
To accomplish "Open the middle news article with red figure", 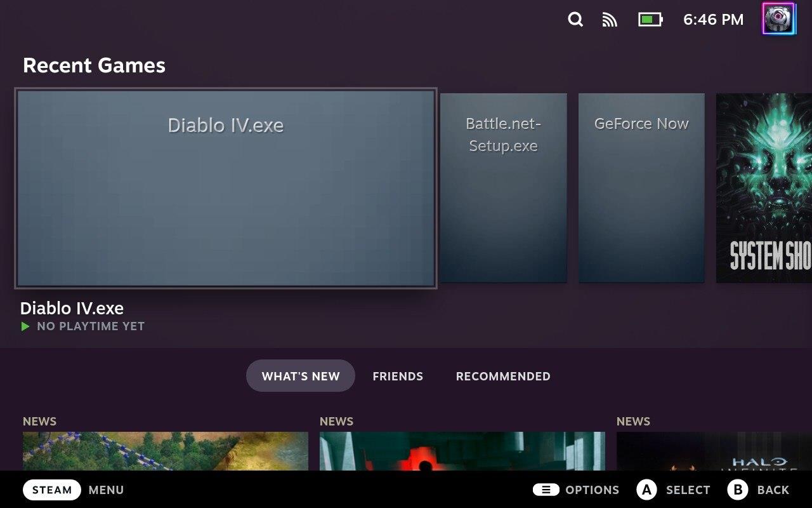I will coord(462,451).
